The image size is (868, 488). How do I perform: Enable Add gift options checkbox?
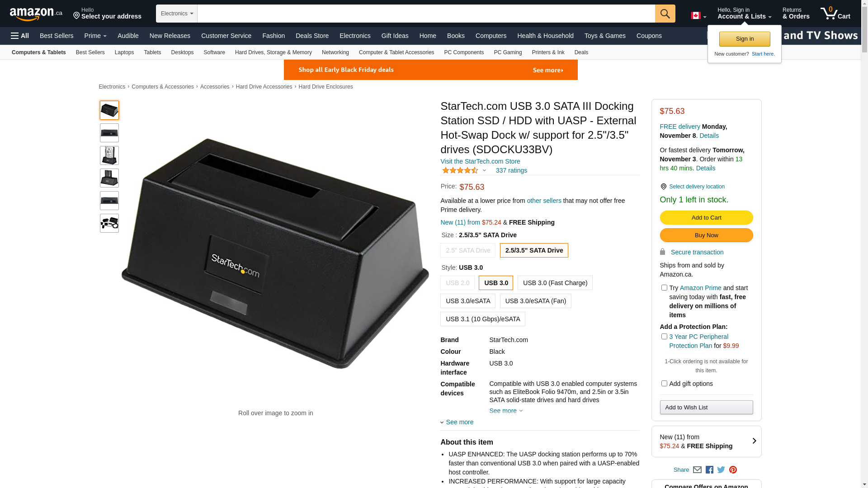(664, 384)
